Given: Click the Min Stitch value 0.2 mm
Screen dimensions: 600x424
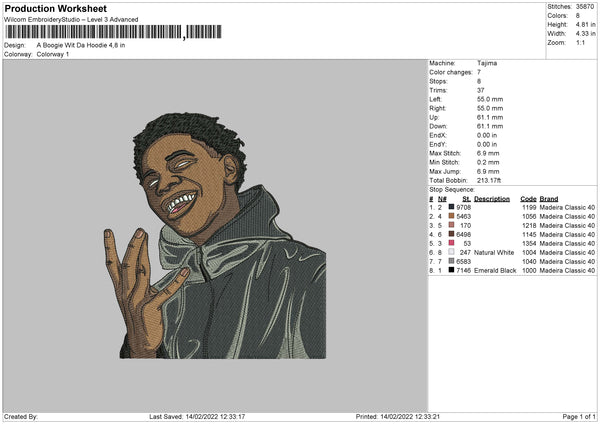Looking at the screenshot, I should (488, 163).
